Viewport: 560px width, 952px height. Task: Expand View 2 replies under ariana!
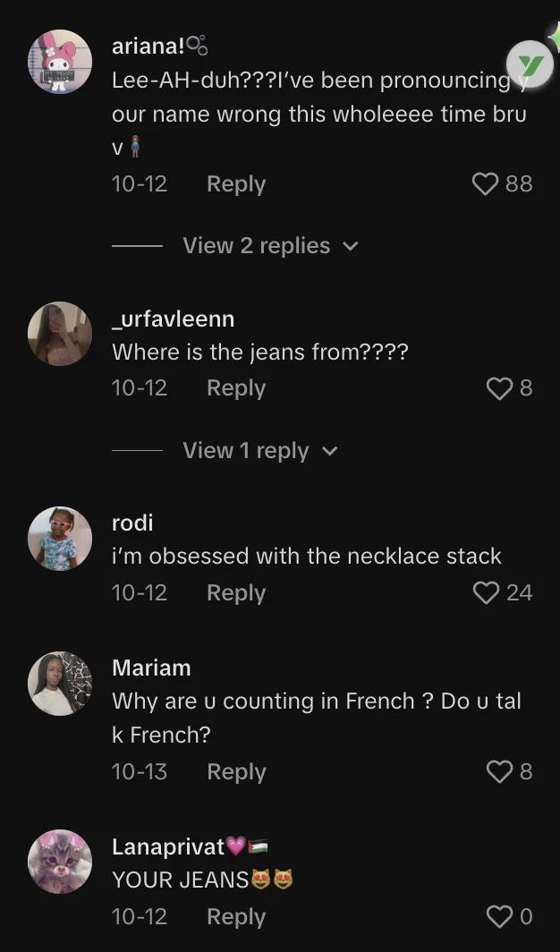[x=257, y=246]
